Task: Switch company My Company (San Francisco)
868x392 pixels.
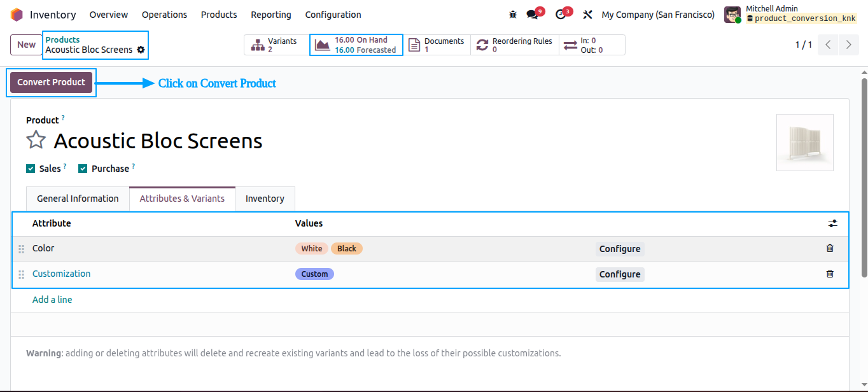Action: (x=658, y=14)
